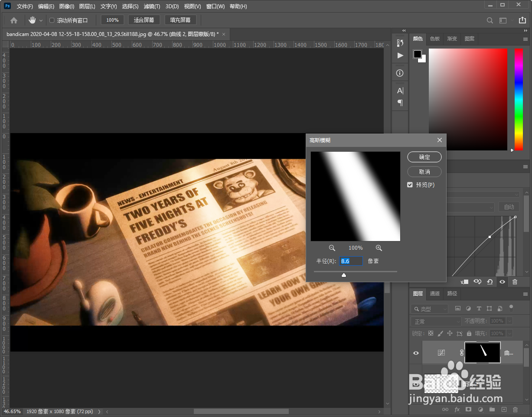This screenshot has height=417, width=532.
Task: Click the link layers icon
Action: point(445,409)
